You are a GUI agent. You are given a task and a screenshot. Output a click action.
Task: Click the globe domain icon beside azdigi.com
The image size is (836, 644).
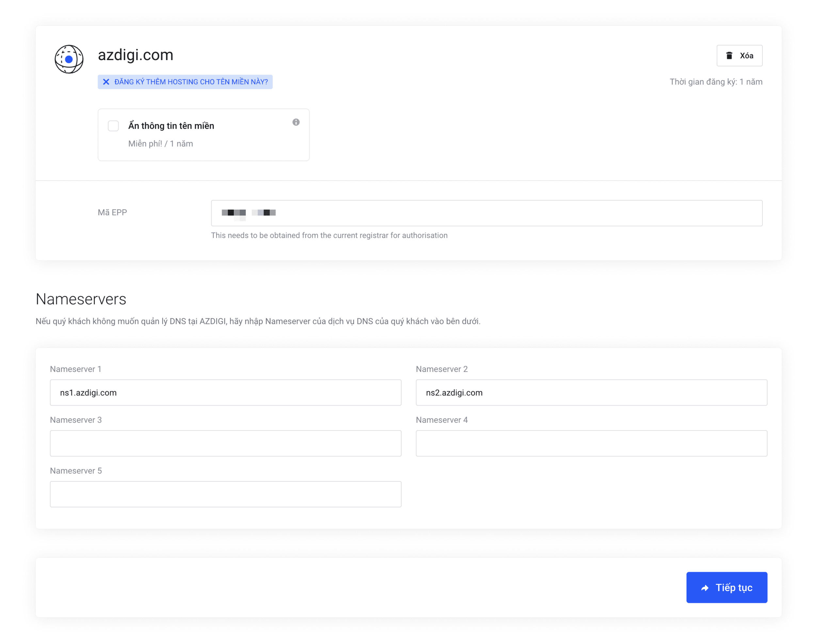click(69, 59)
